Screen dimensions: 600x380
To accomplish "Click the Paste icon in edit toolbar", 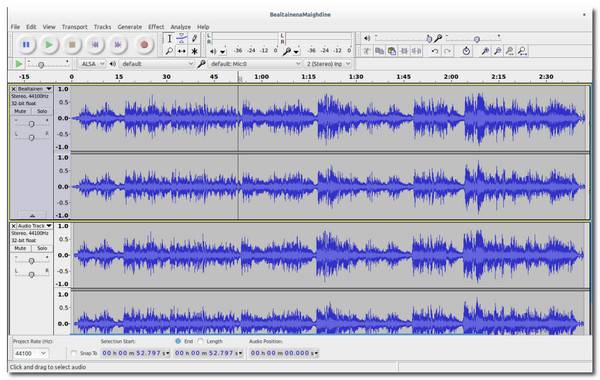I will pos(391,51).
